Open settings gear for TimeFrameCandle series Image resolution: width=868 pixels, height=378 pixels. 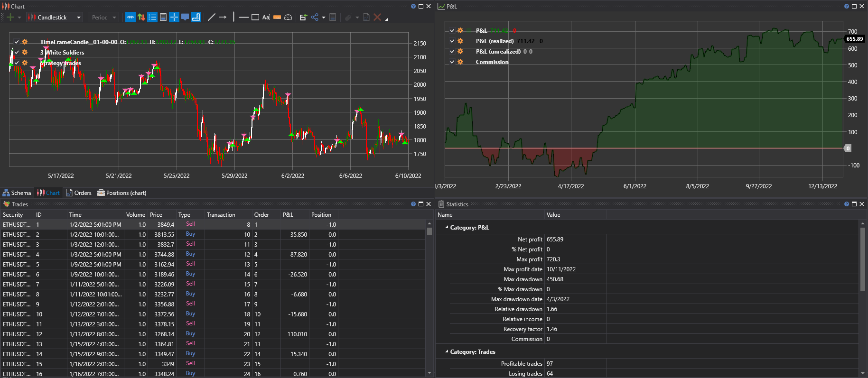point(25,42)
